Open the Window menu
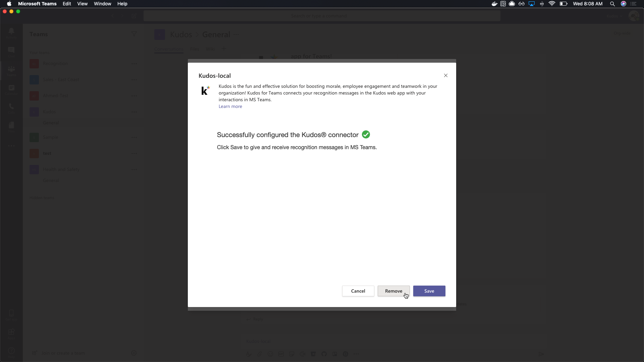This screenshot has width=644, height=362. pos(102,4)
